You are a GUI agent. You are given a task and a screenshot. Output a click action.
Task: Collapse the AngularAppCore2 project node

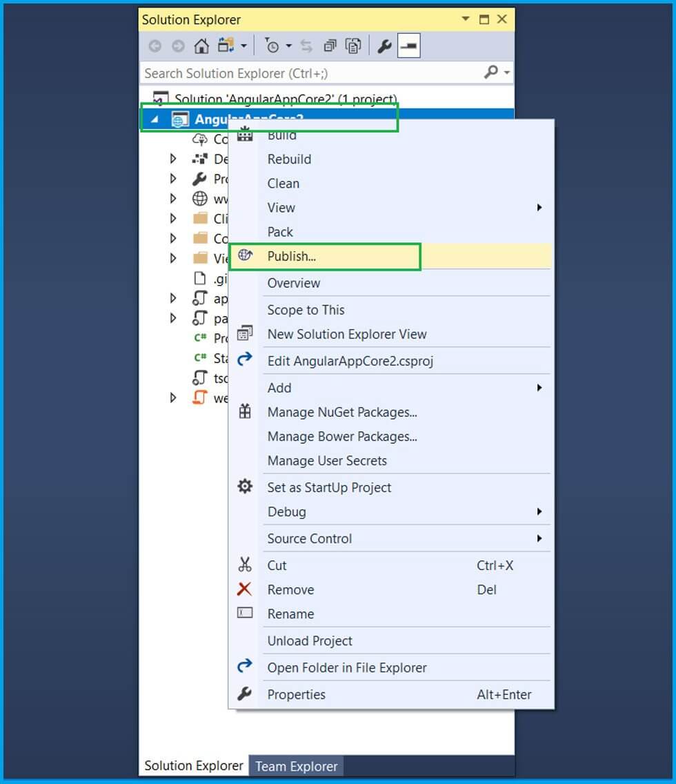(x=155, y=118)
